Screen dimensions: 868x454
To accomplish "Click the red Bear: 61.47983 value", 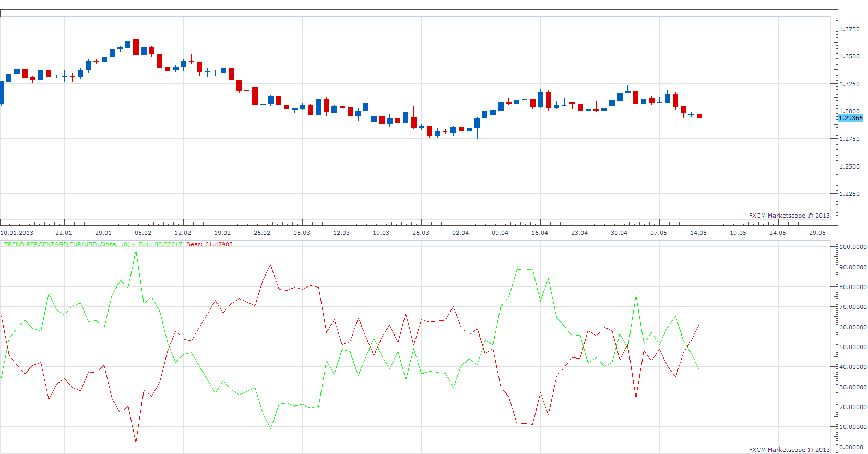I will (x=209, y=244).
